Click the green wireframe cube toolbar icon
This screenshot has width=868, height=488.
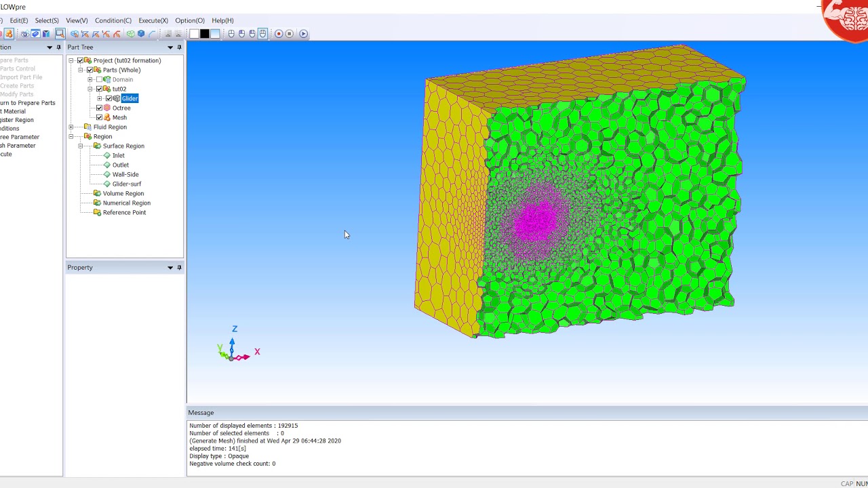pyautogui.click(x=130, y=34)
